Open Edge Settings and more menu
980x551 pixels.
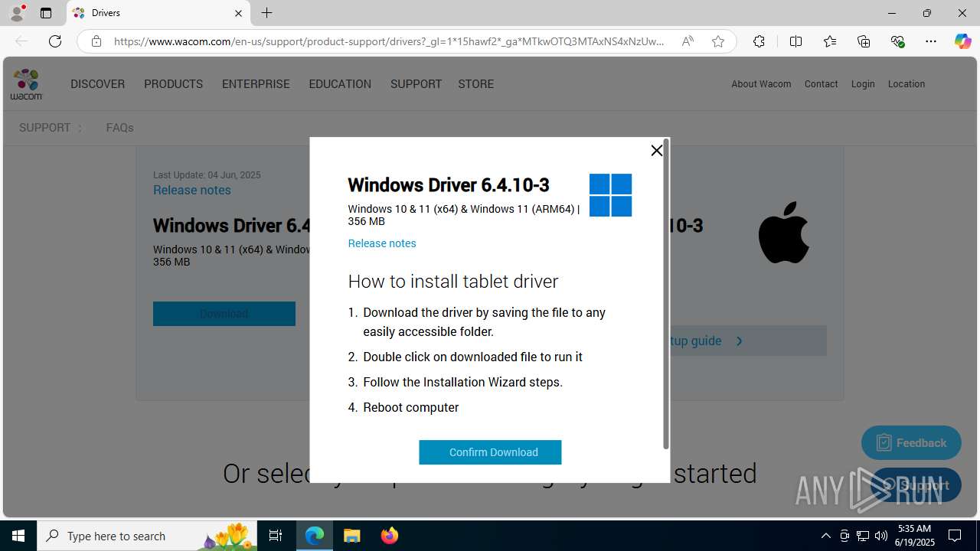point(931,41)
